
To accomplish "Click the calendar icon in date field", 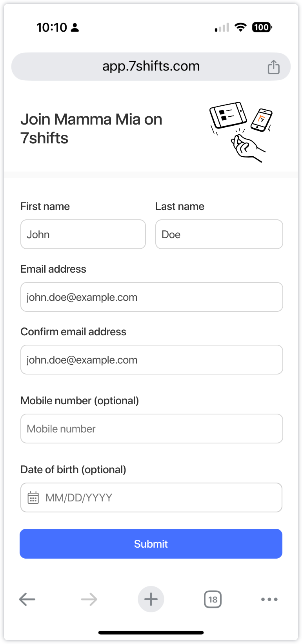I will pyautogui.click(x=33, y=497).
